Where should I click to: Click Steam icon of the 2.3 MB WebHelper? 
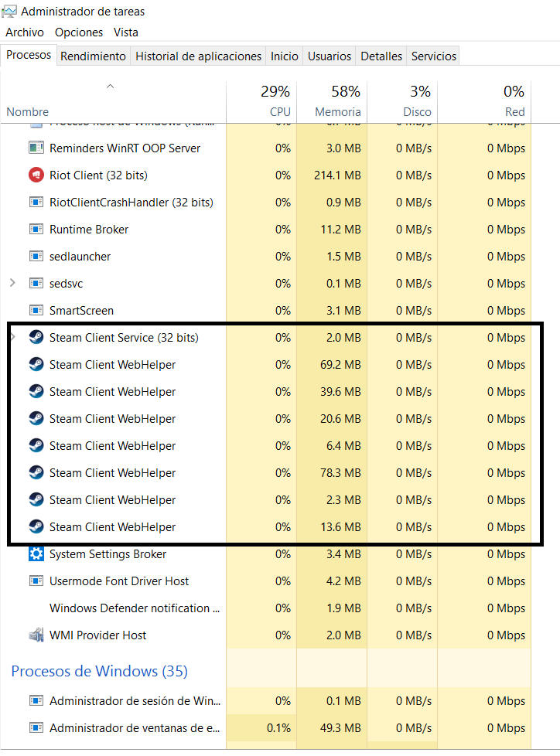tap(36, 499)
